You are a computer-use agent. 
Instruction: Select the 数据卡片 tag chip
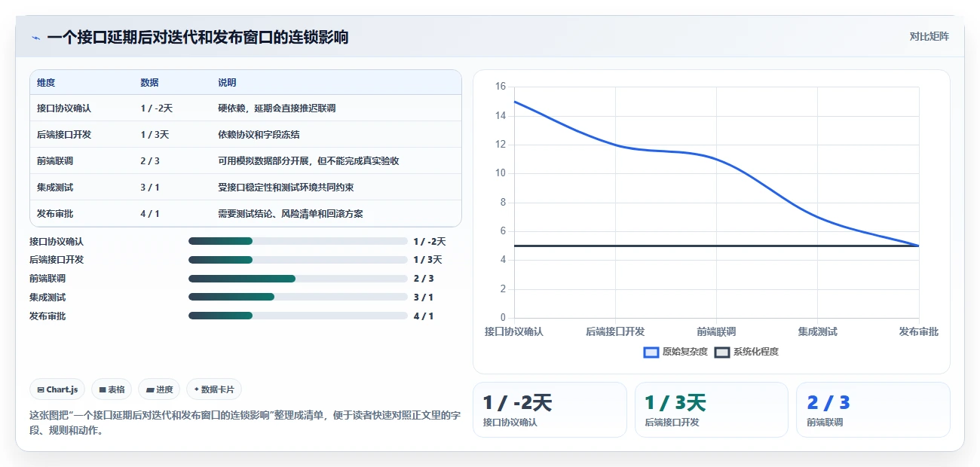214,389
